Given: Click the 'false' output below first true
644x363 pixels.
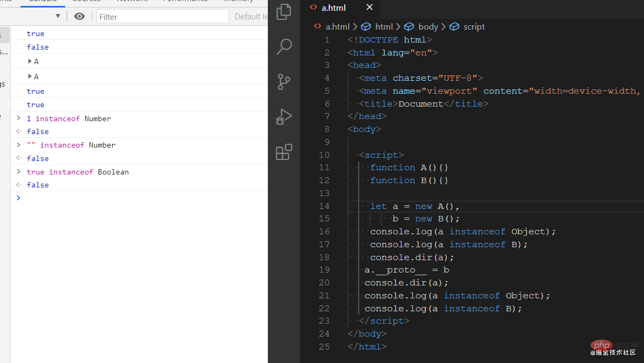Looking at the screenshot, I should pyautogui.click(x=38, y=47).
